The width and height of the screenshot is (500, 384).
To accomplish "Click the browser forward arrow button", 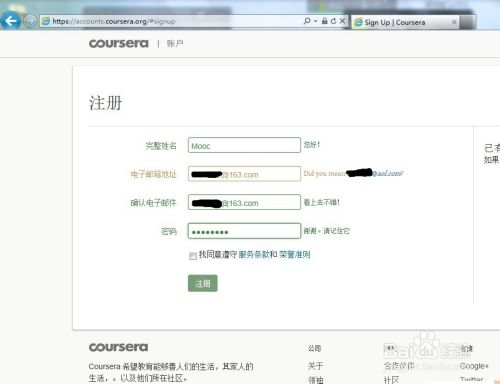I will (30, 21).
